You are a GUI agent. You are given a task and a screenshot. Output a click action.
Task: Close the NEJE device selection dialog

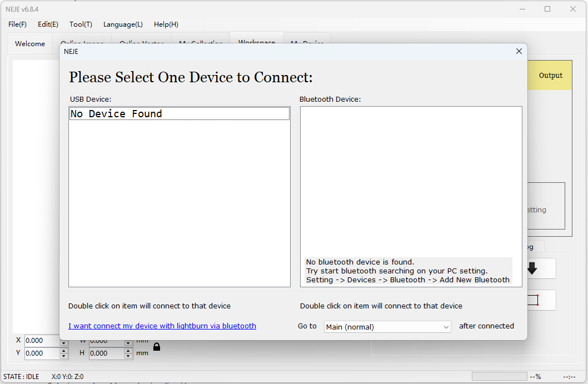[x=519, y=51]
